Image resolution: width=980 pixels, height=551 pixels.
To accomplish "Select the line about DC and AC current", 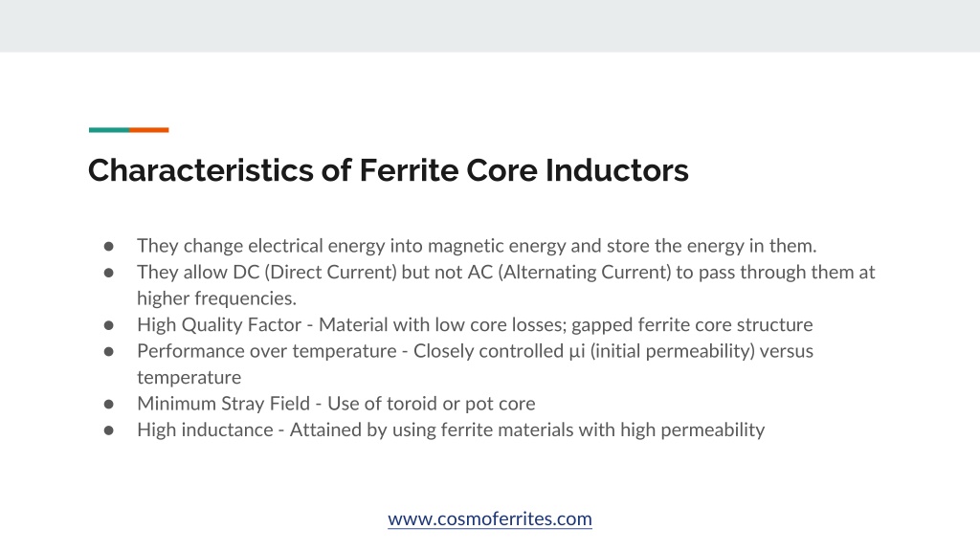I will click(505, 272).
